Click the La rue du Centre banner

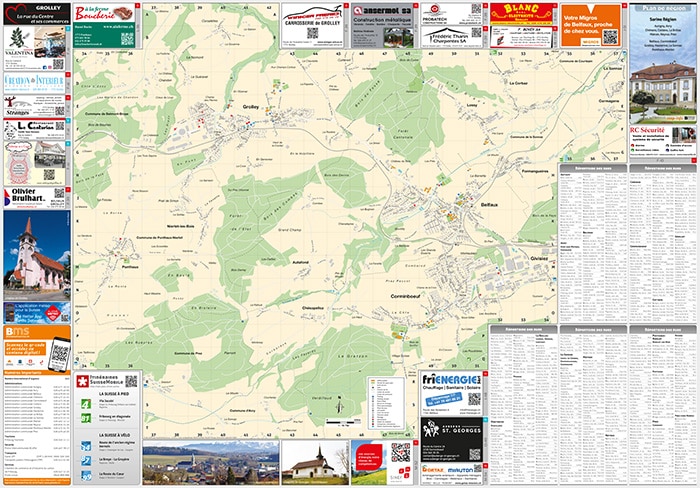(x=37, y=14)
